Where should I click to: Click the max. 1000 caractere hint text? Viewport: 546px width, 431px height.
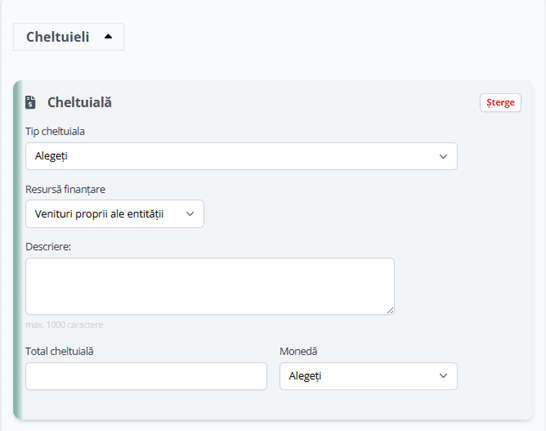(x=64, y=325)
